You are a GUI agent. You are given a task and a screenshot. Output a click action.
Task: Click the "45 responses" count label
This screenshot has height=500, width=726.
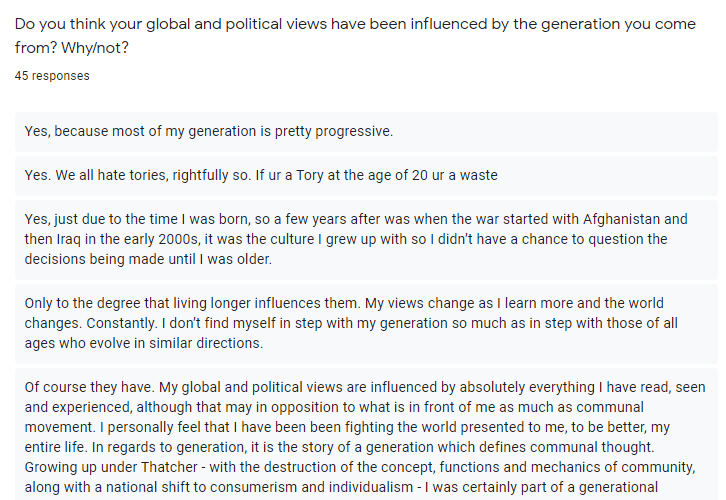[52, 76]
